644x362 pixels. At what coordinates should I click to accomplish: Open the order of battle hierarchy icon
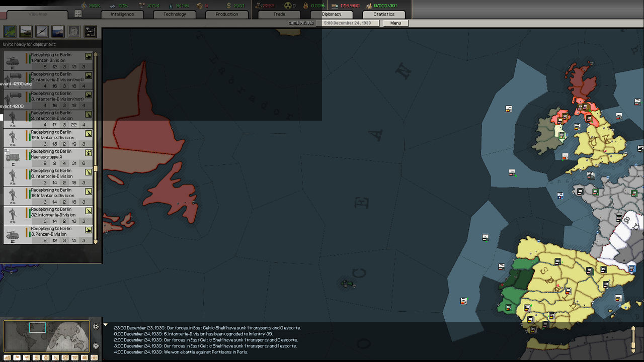point(90,32)
